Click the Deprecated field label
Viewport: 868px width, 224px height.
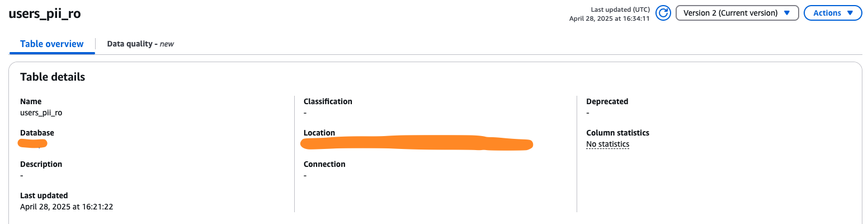point(607,102)
